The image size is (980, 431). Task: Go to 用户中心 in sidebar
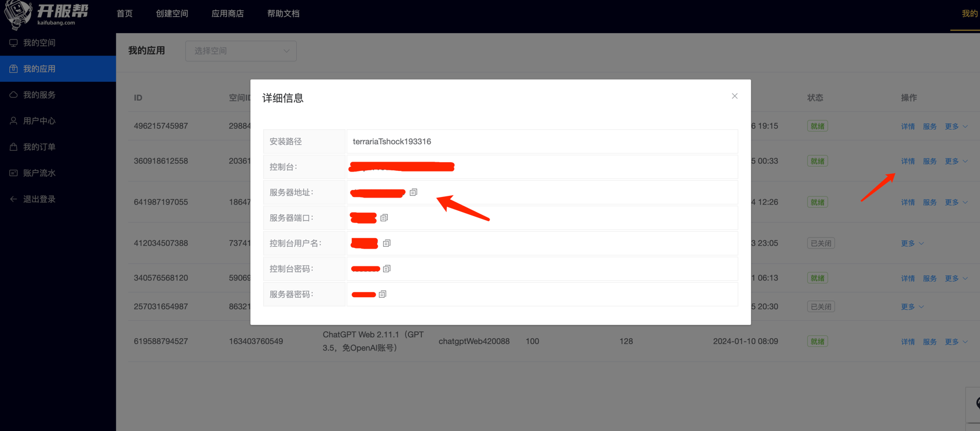click(x=58, y=121)
